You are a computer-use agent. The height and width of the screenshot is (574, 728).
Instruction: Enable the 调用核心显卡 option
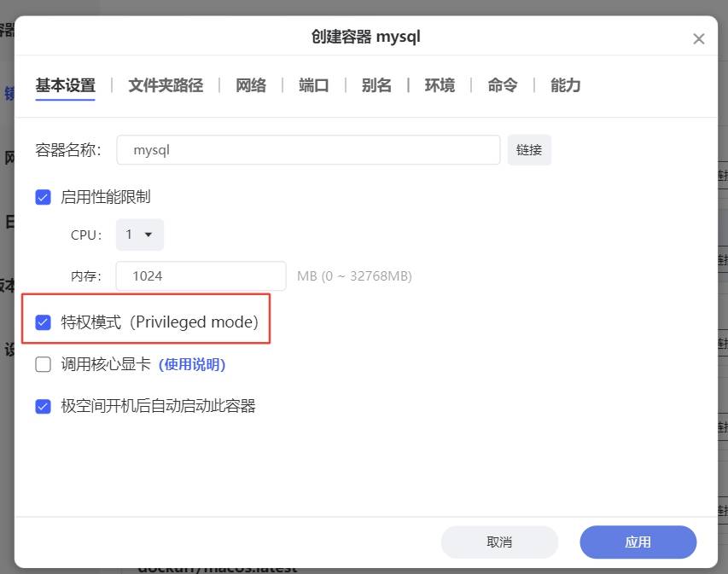coord(43,363)
